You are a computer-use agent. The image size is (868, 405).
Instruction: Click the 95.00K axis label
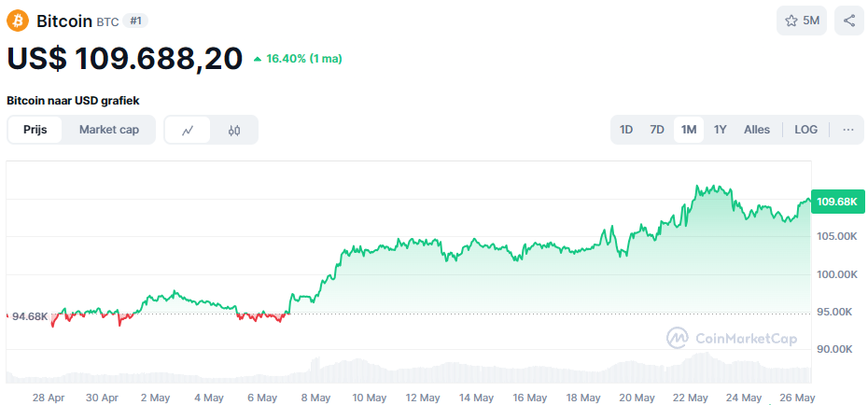pyautogui.click(x=836, y=312)
